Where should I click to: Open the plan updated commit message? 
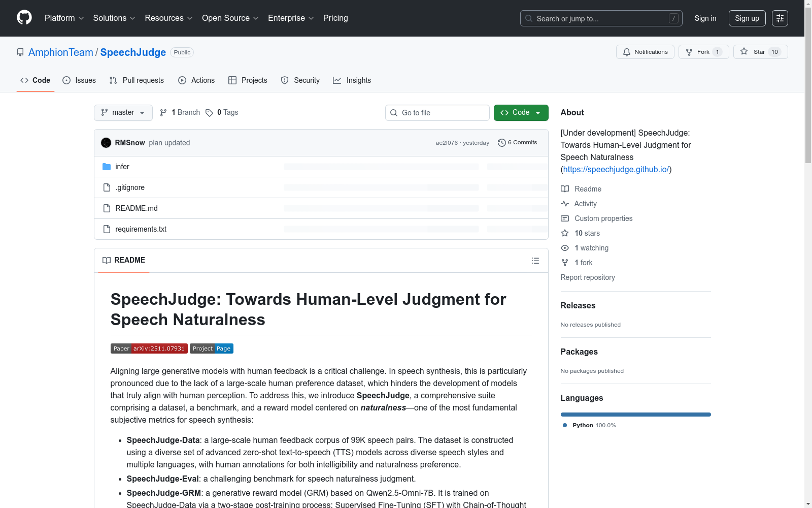(170, 143)
